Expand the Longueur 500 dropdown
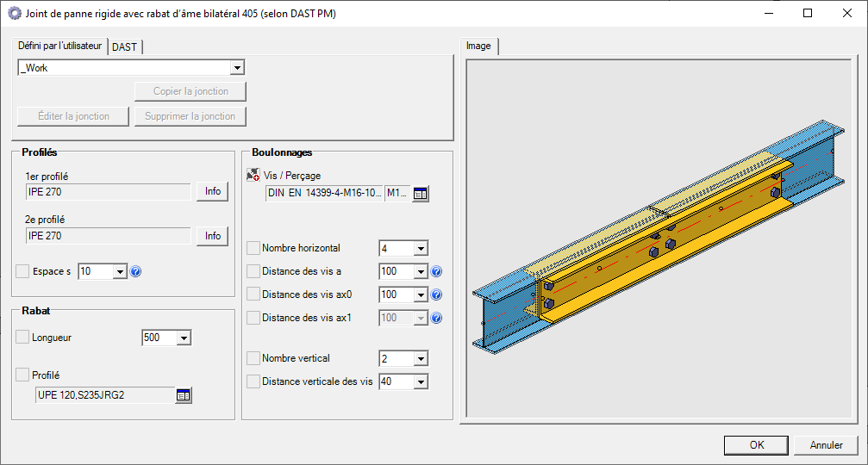Image resolution: width=868 pixels, height=465 pixels. pos(184,338)
